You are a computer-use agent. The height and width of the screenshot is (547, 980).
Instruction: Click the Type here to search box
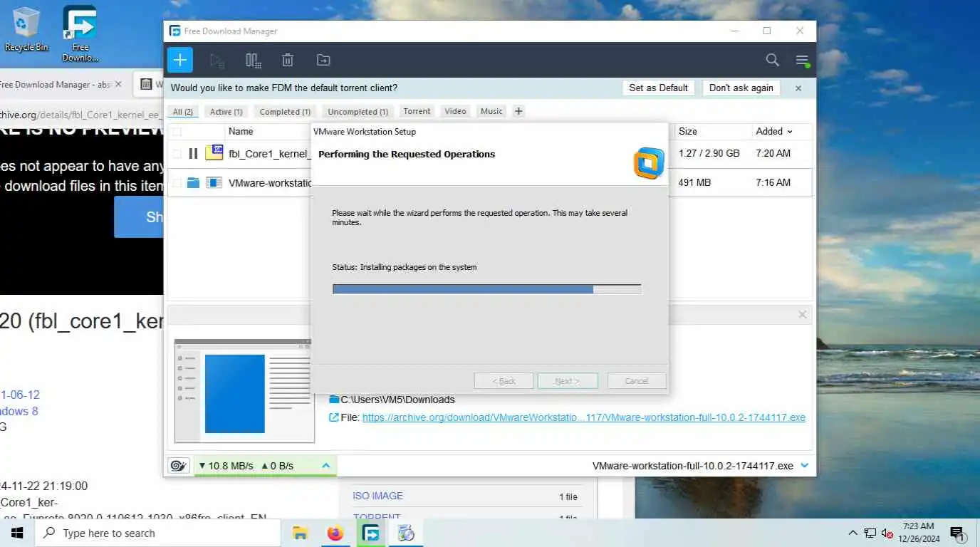[x=157, y=533]
